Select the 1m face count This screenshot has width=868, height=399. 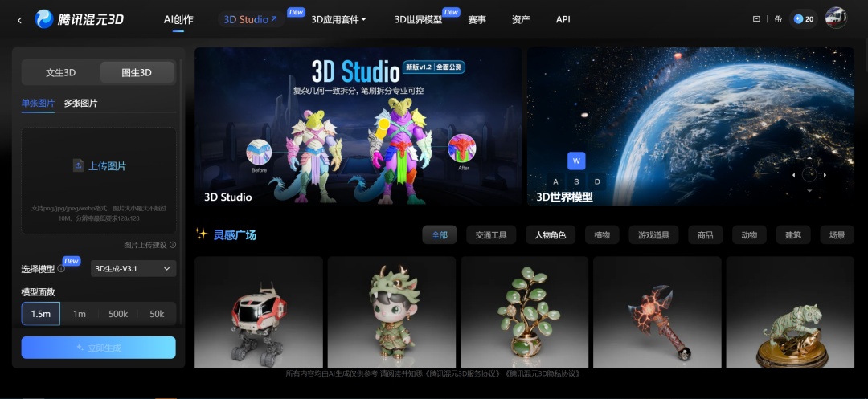pyautogui.click(x=80, y=313)
